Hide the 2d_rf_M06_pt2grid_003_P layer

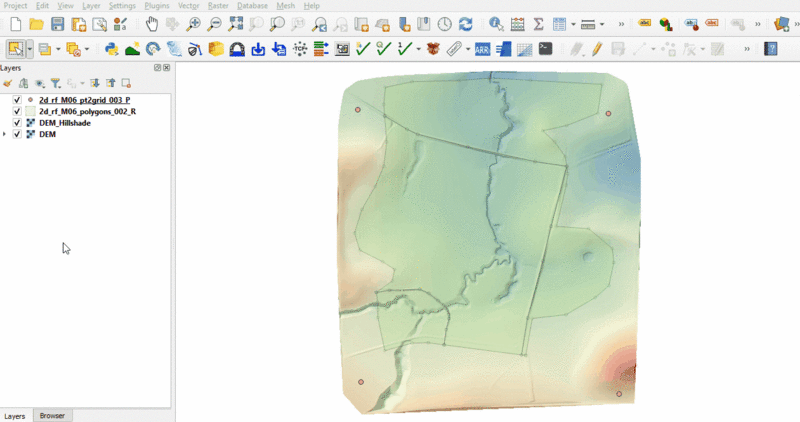coord(17,101)
